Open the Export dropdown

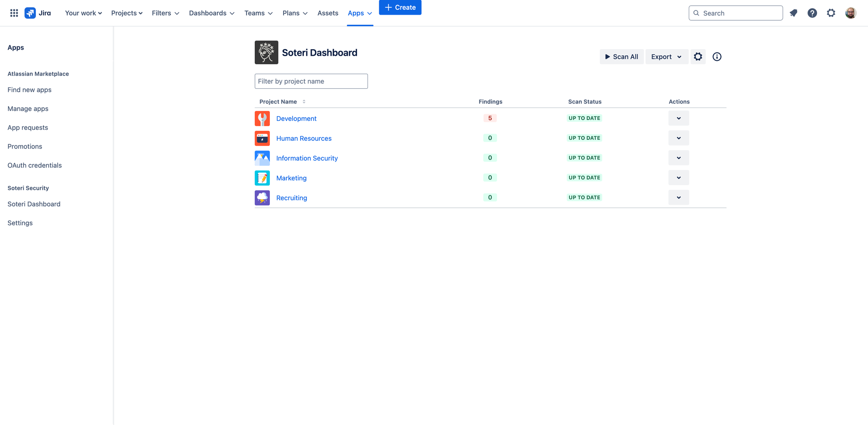tap(667, 57)
